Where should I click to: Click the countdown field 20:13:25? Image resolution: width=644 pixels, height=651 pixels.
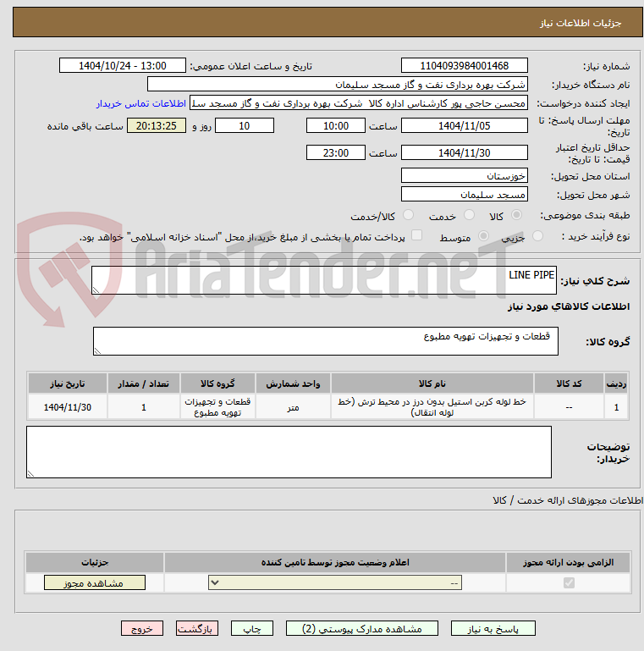point(157,126)
